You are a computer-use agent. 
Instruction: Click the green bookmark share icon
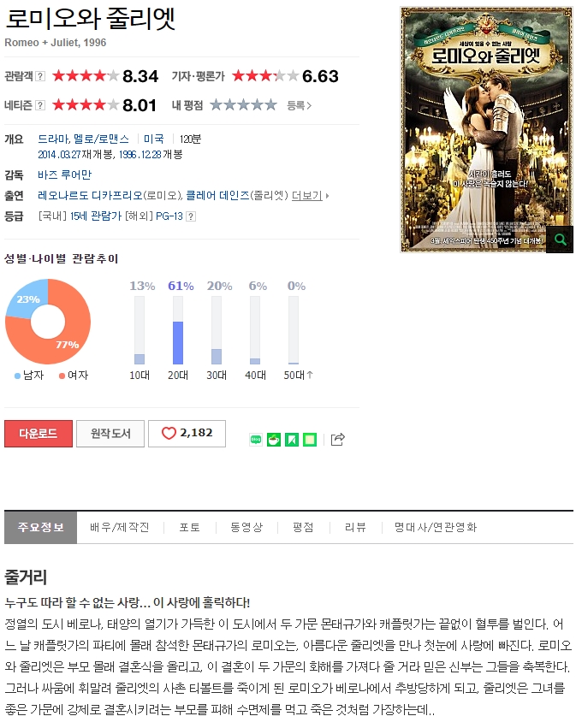tap(292, 439)
